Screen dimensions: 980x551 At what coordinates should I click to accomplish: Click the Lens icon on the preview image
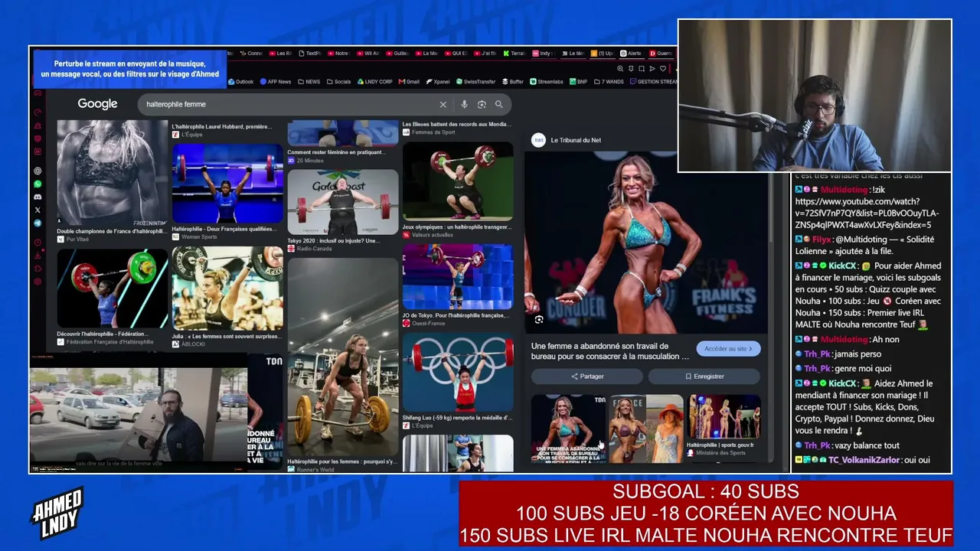539,320
